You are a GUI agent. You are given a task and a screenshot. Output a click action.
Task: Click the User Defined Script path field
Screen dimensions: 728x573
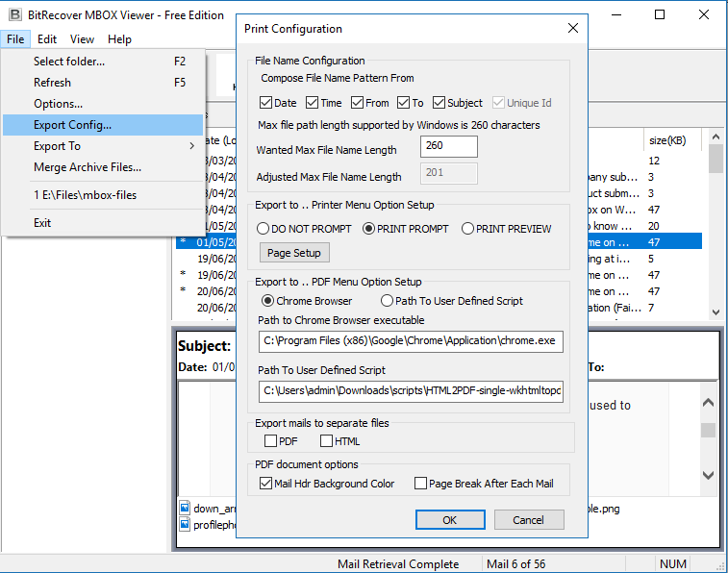point(411,391)
